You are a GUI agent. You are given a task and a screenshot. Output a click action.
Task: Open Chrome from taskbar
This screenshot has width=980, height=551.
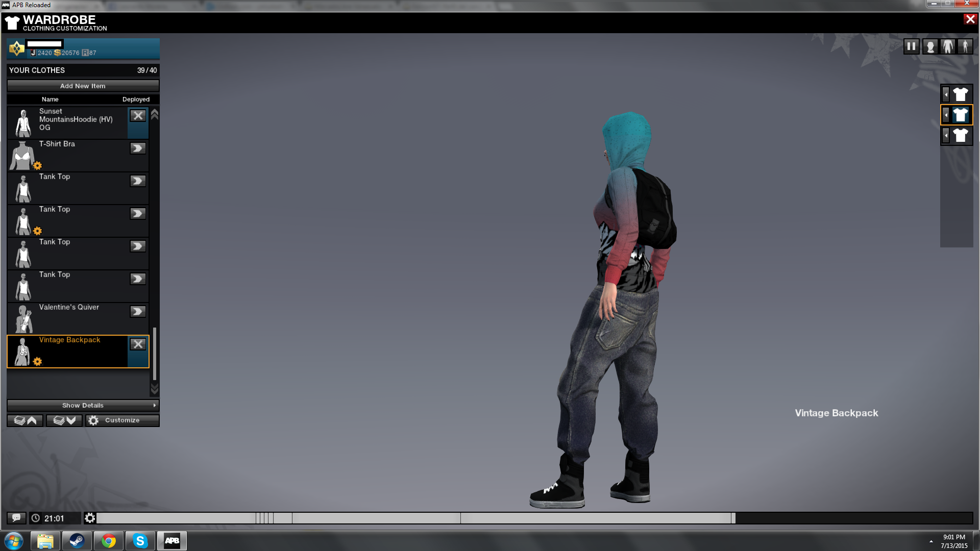tap(108, 541)
